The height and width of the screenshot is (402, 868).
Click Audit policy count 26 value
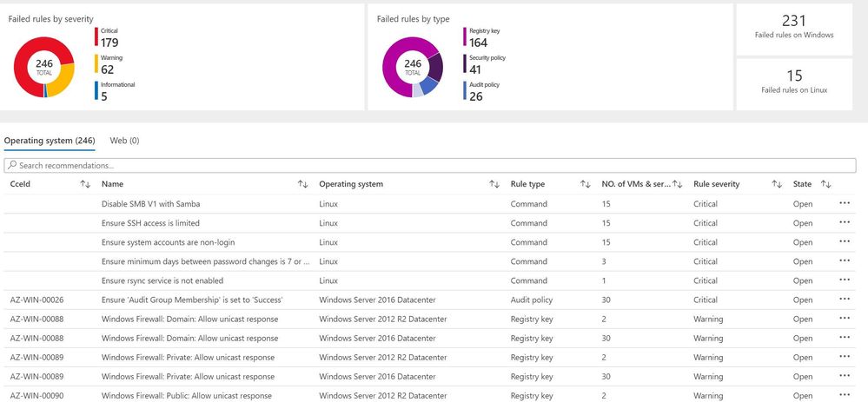pyautogui.click(x=475, y=96)
